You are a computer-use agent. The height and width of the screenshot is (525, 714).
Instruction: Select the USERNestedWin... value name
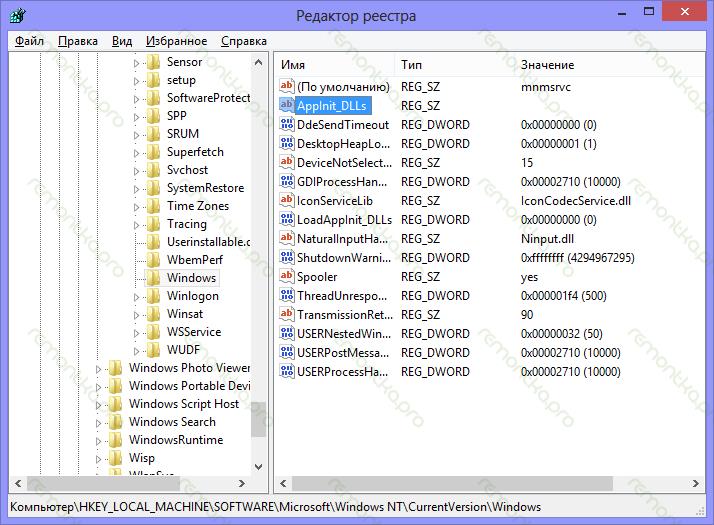click(344, 334)
